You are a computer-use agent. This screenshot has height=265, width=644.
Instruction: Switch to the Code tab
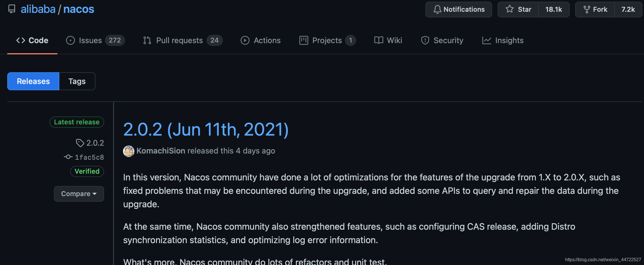click(x=32, y=40)
